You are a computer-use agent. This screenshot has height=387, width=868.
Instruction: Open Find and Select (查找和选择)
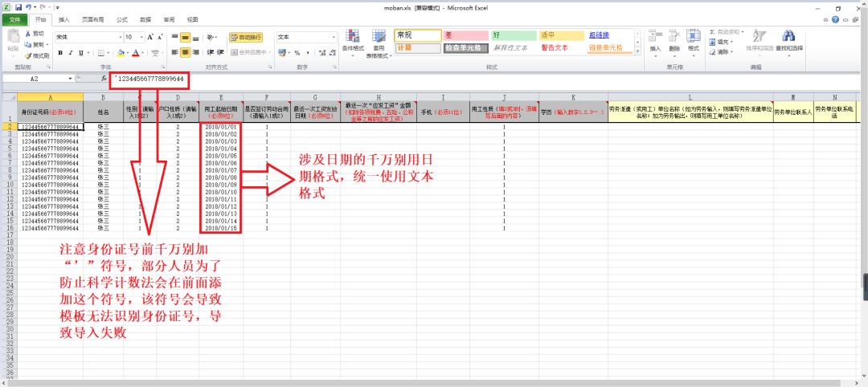(789, 42)
